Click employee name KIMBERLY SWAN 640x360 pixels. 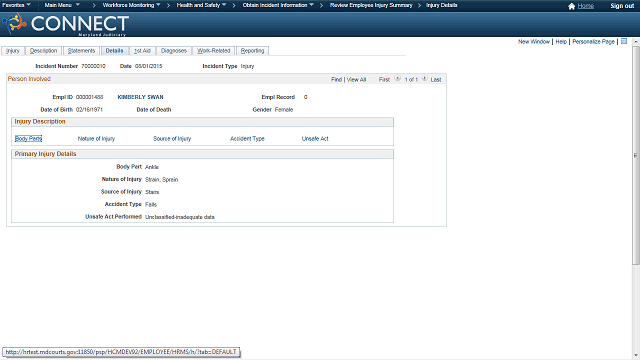140,97
